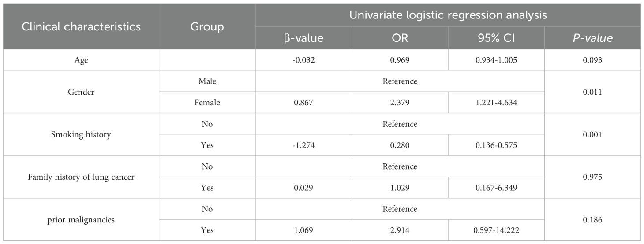Click the P-value column header
Screen dimensions: 644x244
[x=592, y=38]
